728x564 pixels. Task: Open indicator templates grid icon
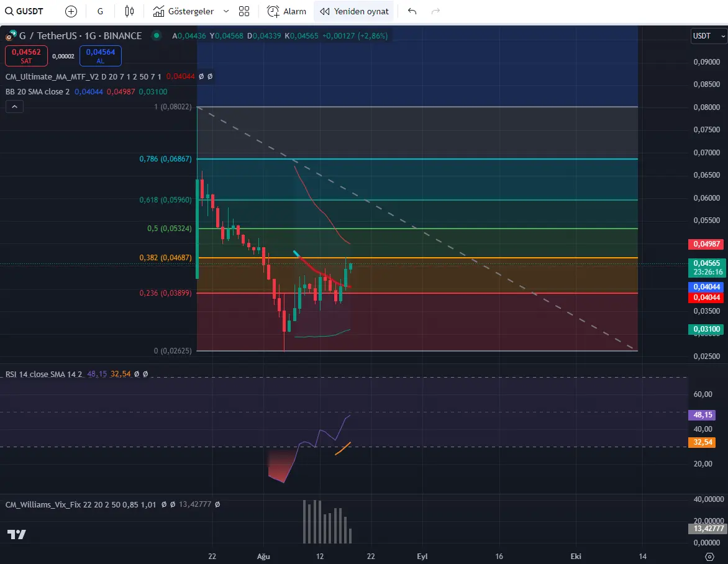pyautogui.click(x=244, y=11)
